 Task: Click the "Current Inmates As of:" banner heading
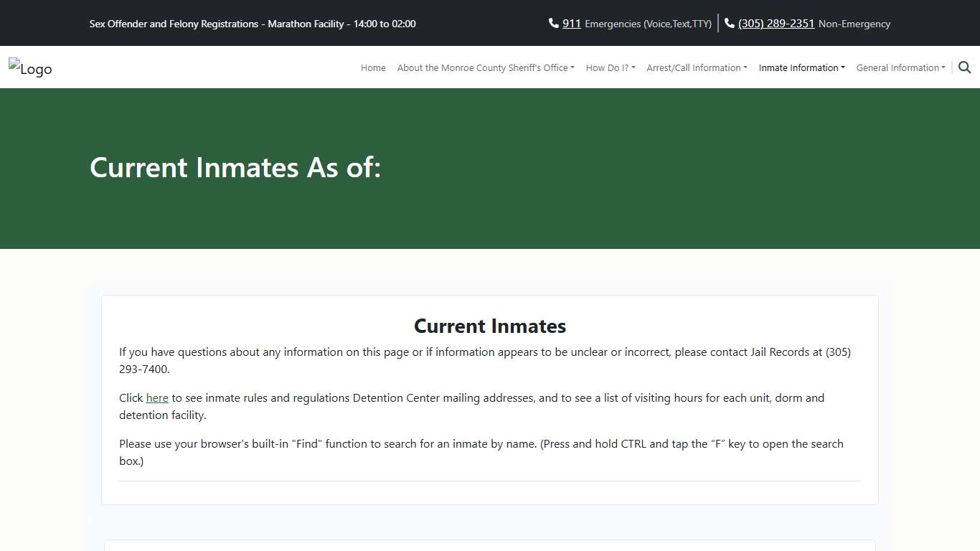pyautogui.click(x=235, y=168)
